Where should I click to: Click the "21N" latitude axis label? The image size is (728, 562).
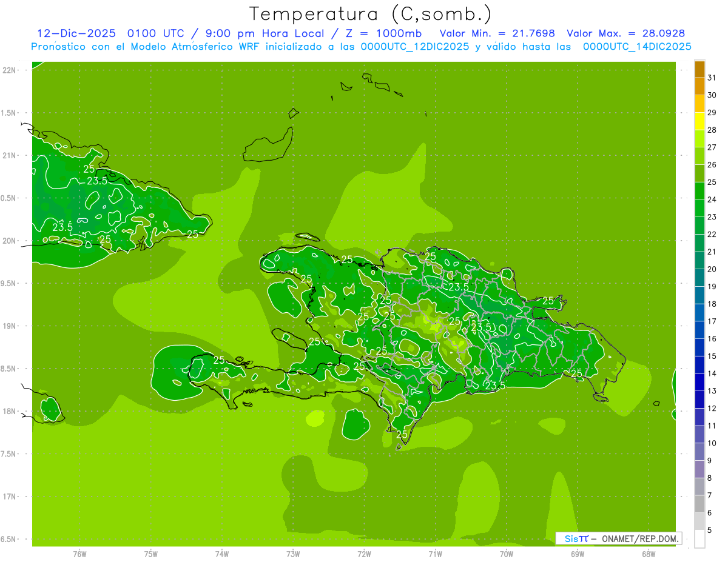click(8, 155)
